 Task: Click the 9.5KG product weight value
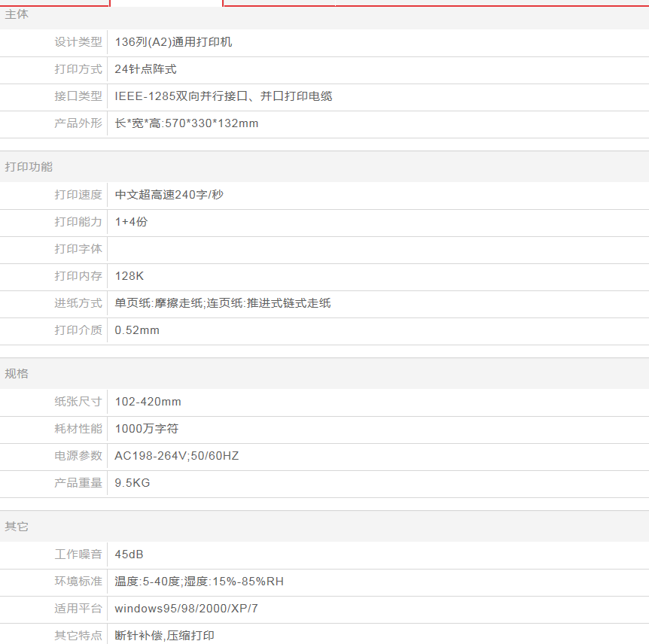coord(132,483)
